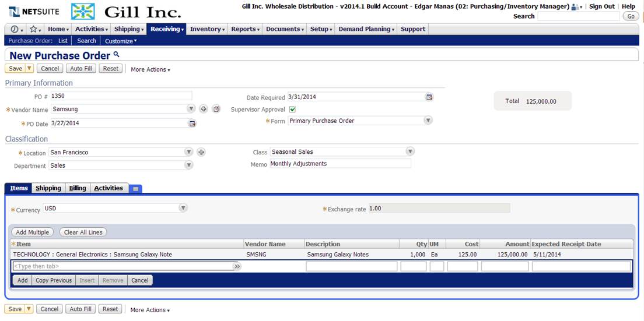Open vendor record icon next to Samsung
644x321 pixels.
pyautogui.click(x=216, y=109)
